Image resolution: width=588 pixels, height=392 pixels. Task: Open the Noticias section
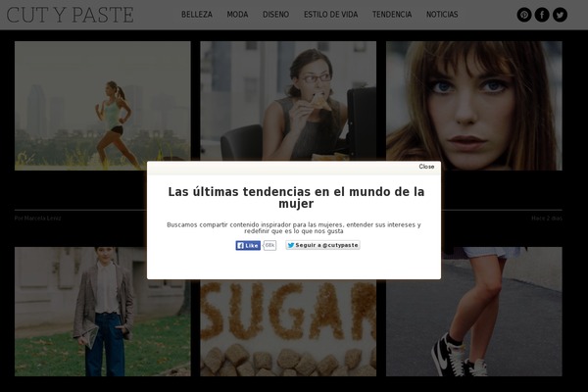pos(442,15)
